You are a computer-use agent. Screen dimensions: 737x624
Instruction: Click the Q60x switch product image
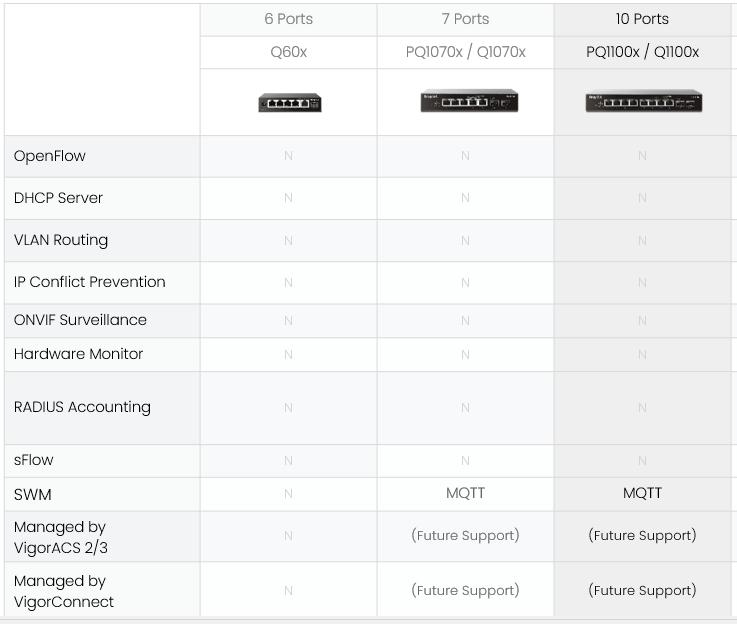click(289, 102)
